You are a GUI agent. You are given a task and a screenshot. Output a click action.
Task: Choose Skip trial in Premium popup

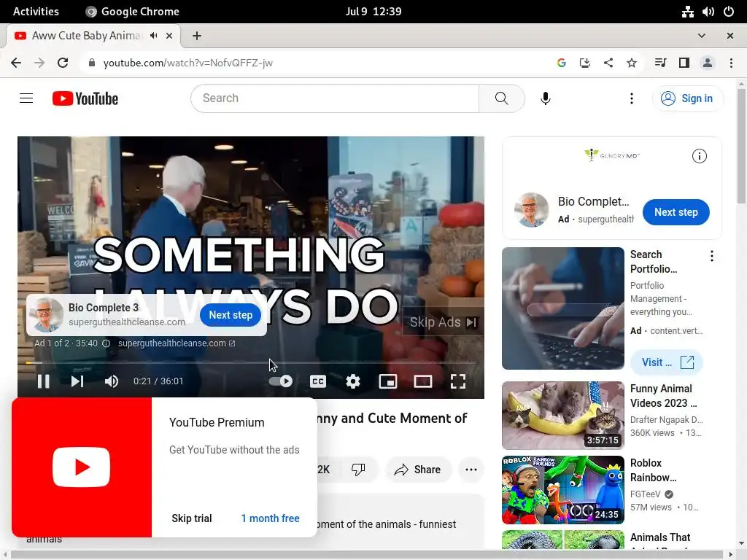192,518
